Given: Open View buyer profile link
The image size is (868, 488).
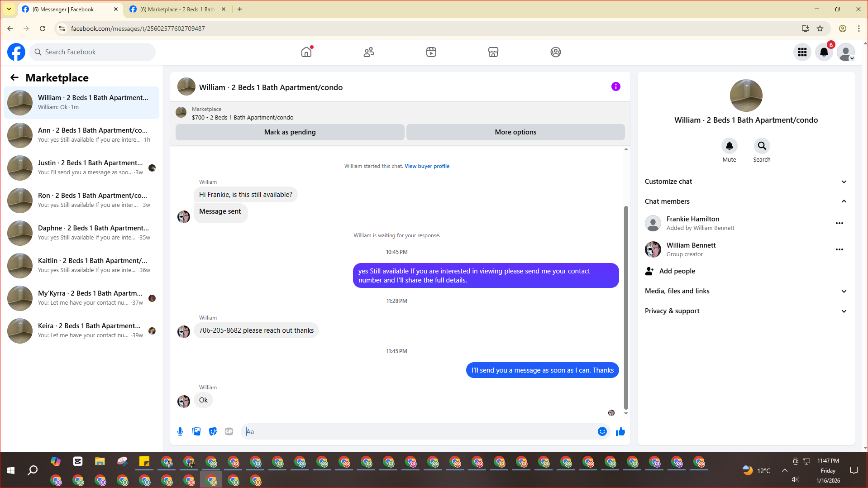Looking at the screenshot, I should pyautogui.click(x=427, y=166).
